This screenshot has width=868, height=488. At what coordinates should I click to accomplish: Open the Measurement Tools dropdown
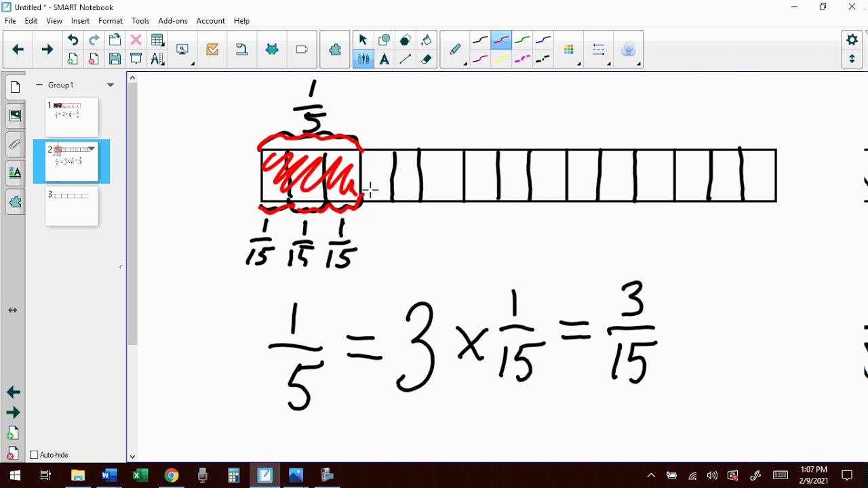pos(157,60)
